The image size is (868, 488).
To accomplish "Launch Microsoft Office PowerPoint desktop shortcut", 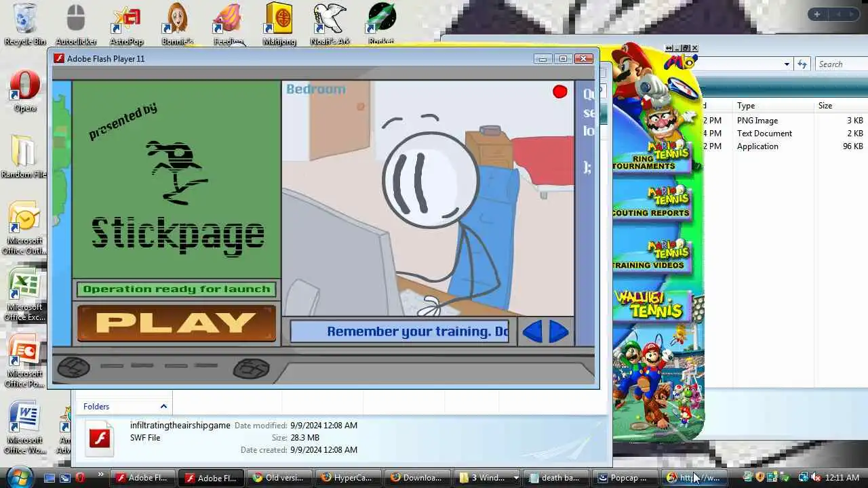I will click(x=25, y=361).
